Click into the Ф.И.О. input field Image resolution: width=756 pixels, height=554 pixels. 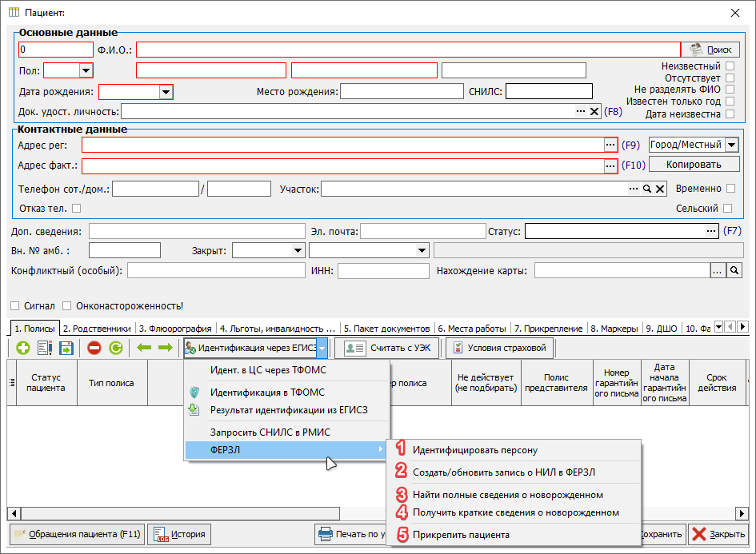pos(407,50)
